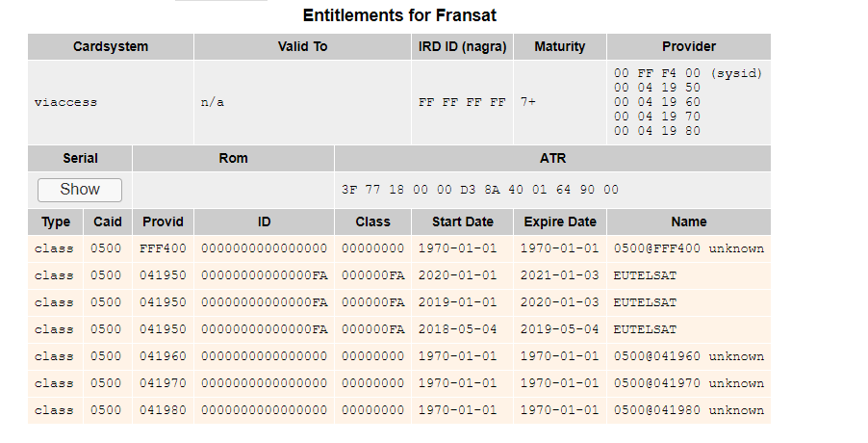Viewport: 868px width, 443px height.
Task: Click the Caid column header
Action: tap(108, 221)
